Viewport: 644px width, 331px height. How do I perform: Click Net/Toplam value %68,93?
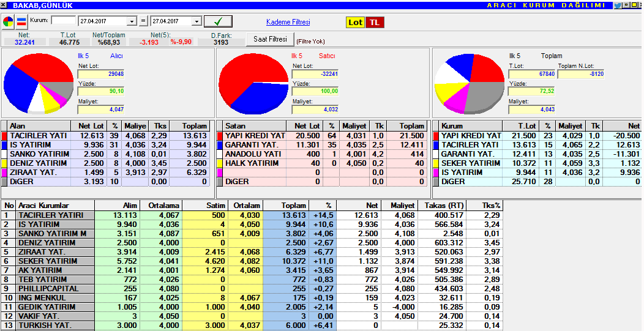click(x=109, y=42)
